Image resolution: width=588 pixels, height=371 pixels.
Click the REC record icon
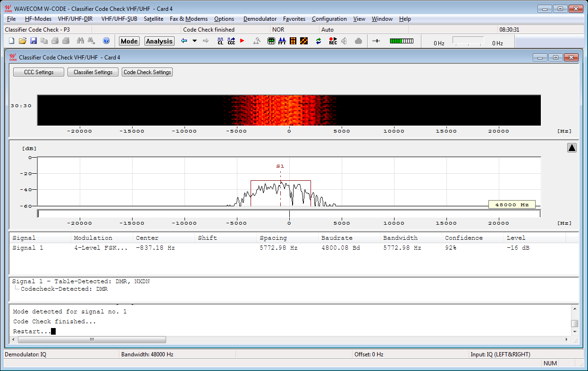point(333,41)
